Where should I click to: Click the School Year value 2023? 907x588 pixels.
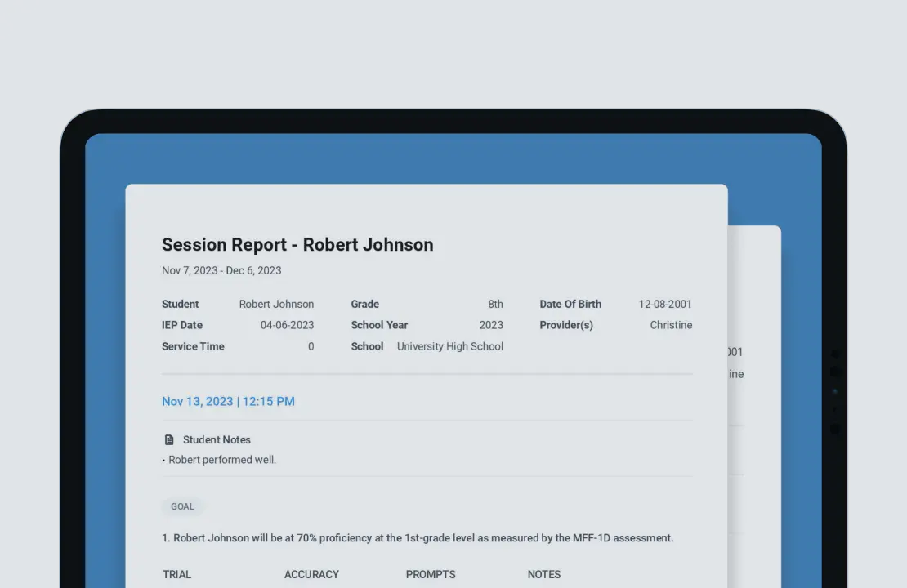pos(492,325)
